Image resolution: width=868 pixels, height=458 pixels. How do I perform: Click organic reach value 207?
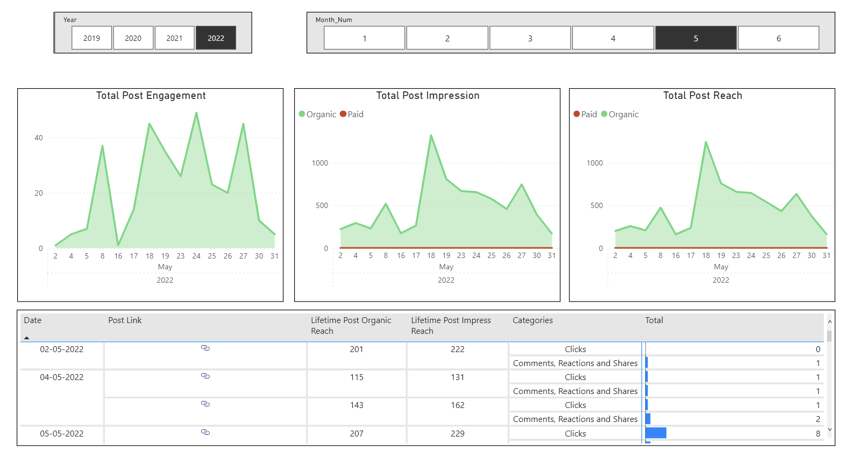point(357,434)
